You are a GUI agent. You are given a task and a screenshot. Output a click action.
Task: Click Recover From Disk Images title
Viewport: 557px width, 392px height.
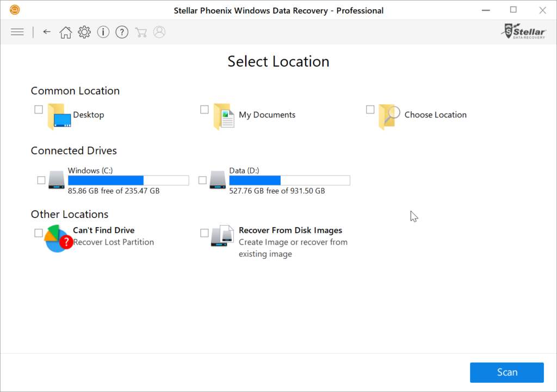[x=290, y=230]
